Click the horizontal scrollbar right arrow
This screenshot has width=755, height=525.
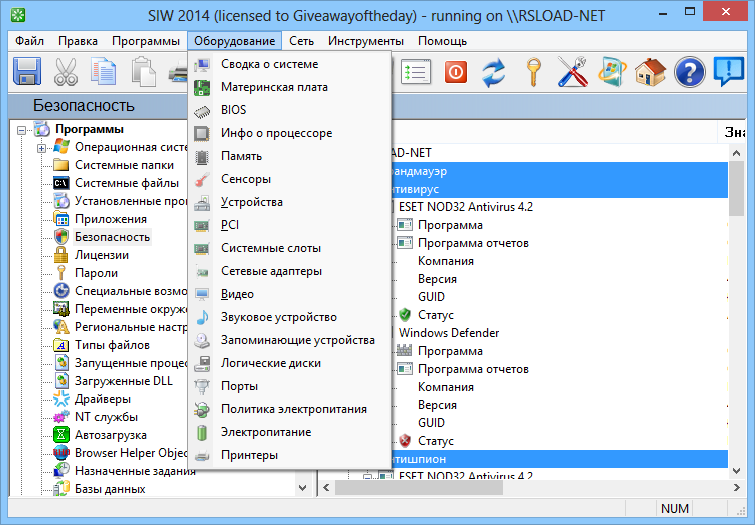point(736,488)
